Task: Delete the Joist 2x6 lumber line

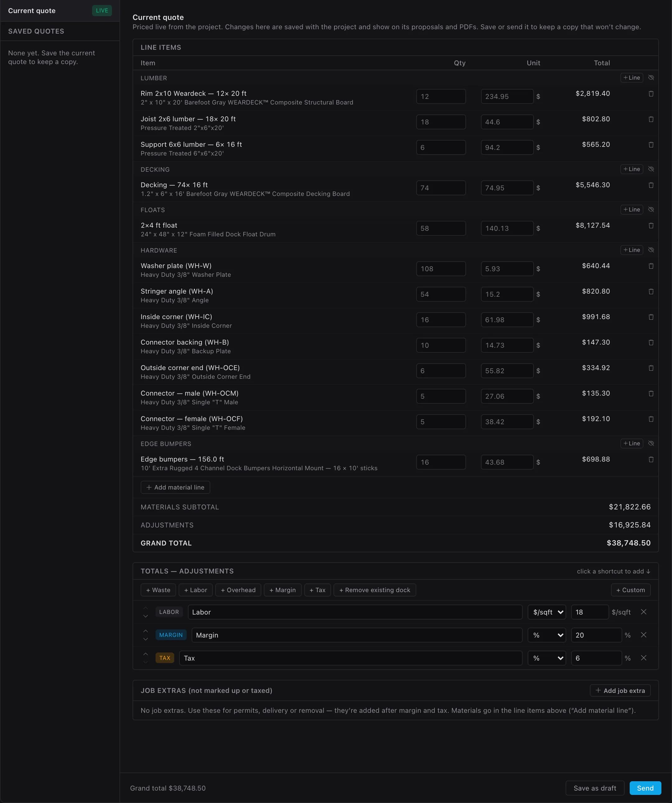Action: click(651, 119)
